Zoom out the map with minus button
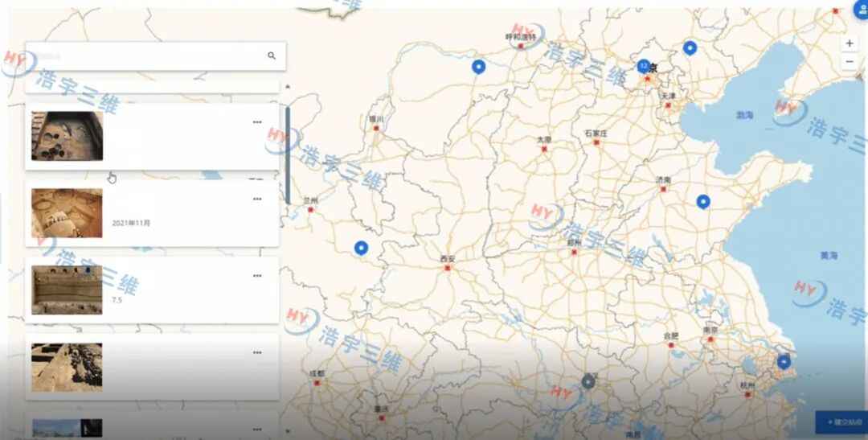This screenshot has width=868, height=440. coord(850,62)
